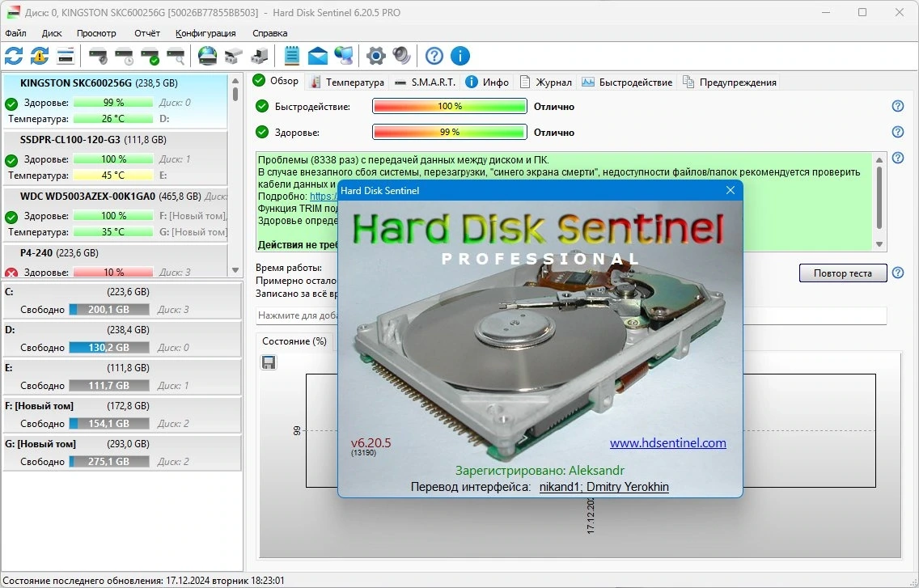Viewport: 919px width, 588px height.
Task: Click the question mark help toolbar icon
Action: pos(434,57)
